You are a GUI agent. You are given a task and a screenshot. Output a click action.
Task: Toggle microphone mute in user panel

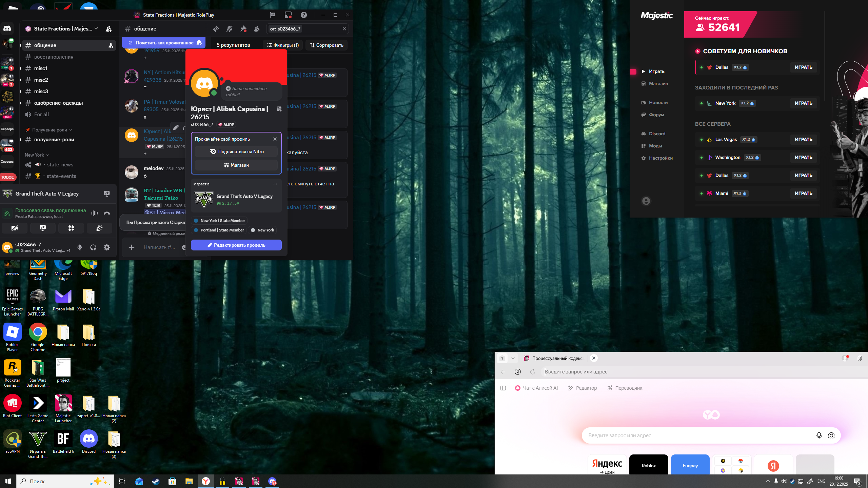pyautogui.click(x=80, y=247)
